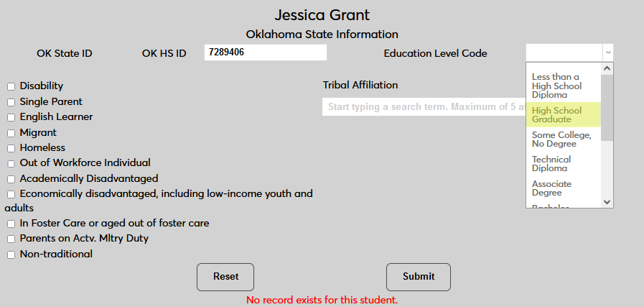Check Parents on Actv. Mltry Duty
The width and height of the screenshot is (644, 307).
[11, 239]
